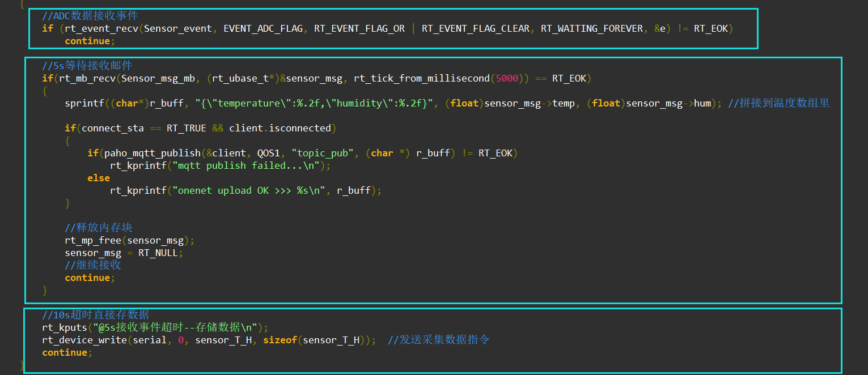Click the client.isconnected expression
868x375 pixels.
click(x=280, y=128)
